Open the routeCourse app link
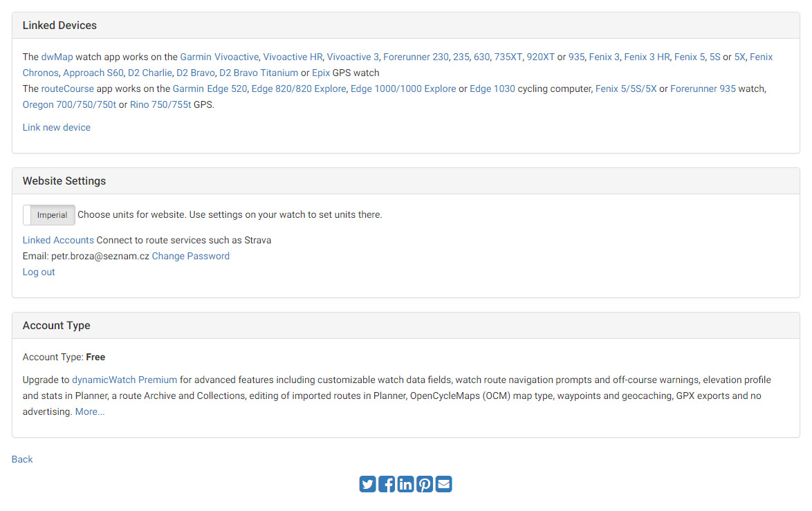The width and height of the screenshot is (812, 511). (67, 89)
